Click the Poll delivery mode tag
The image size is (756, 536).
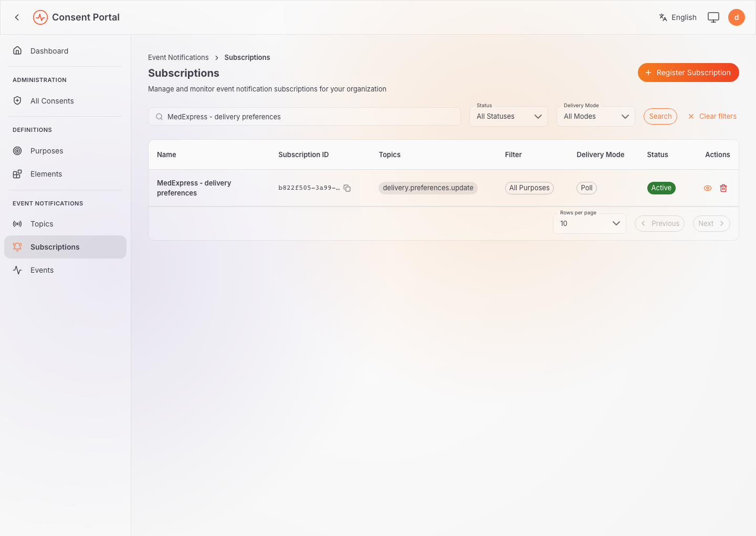(x=586, y=188)
